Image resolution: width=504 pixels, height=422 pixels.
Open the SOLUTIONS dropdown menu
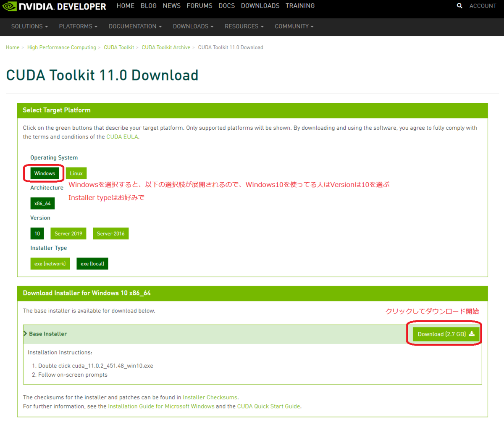click(29, 26)
